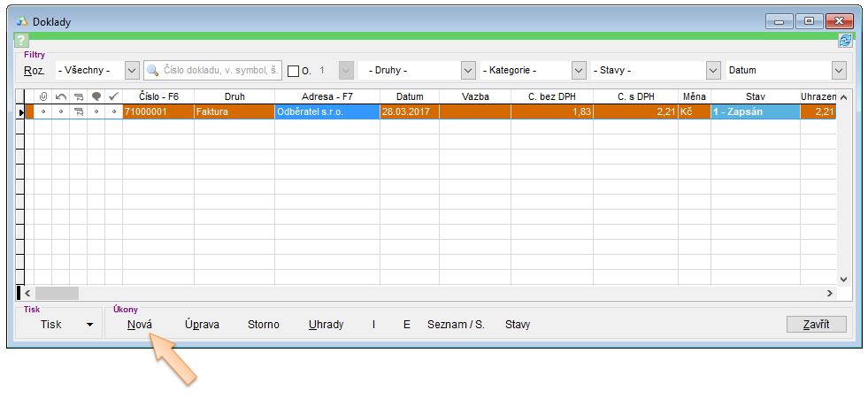Click the document number search input field
Image resolution: width=868 pixels, height=399 pixels.
(x=221, y=71)
